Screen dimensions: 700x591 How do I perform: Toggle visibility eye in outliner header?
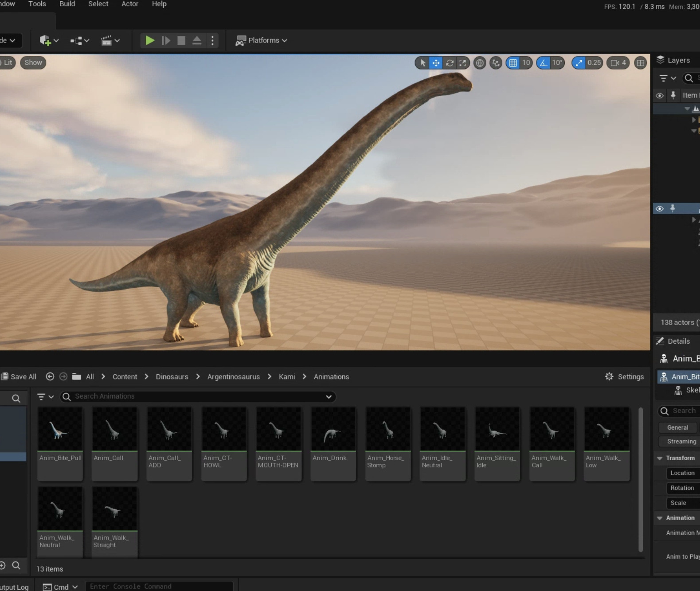(x=660, y=96)
